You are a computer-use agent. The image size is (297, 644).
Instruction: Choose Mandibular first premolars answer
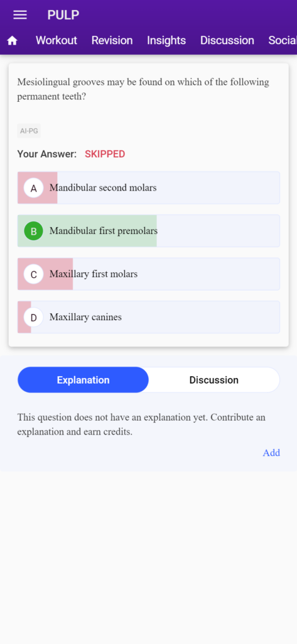148,231
